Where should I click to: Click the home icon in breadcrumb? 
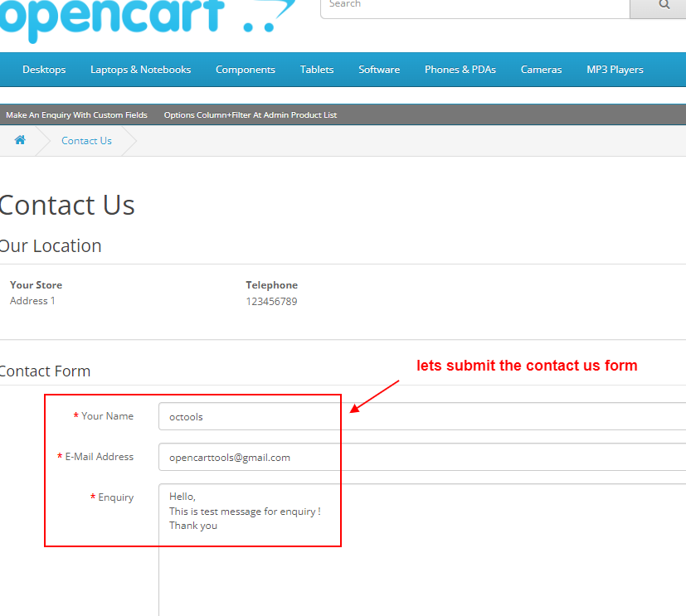[x=20, y=140]
